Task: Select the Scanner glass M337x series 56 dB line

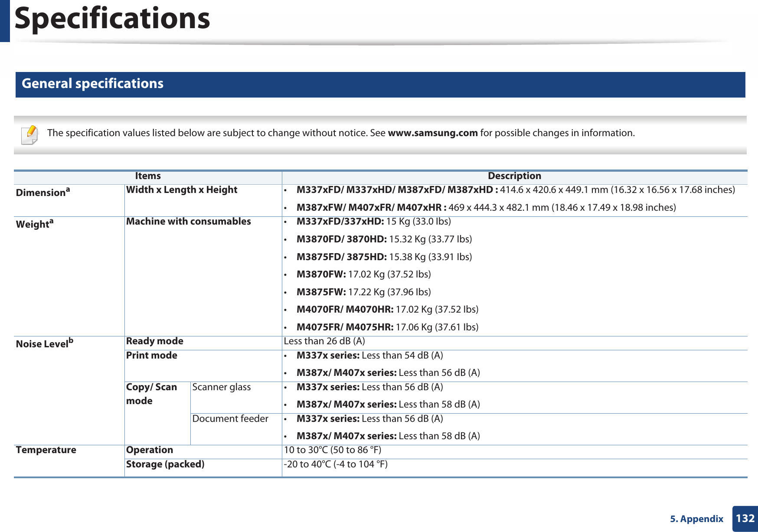Action: (x=370, y=387)
